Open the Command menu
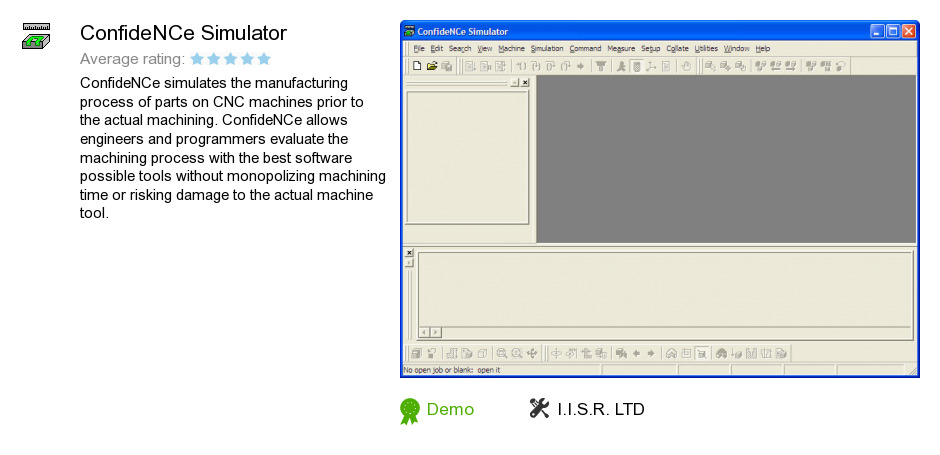Screen dimensions: 940x455 585,49
